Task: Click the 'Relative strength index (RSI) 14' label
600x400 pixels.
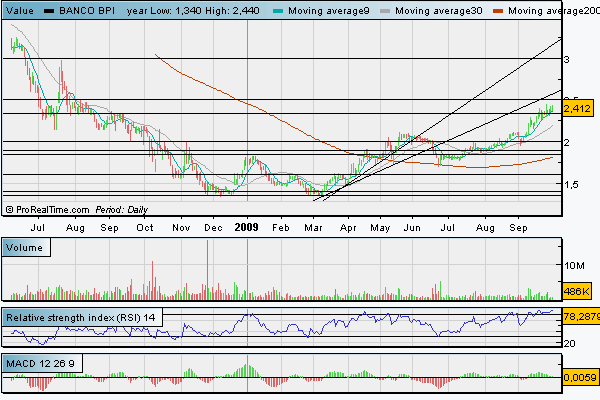Action: point(81,318)
